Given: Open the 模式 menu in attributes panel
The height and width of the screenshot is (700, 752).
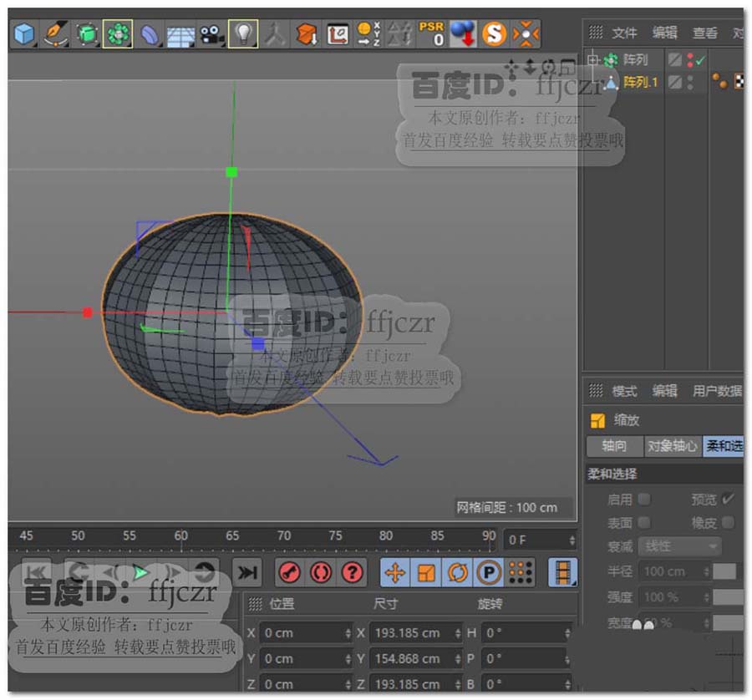Looking at the screenshot, I should (x=624, y=391).
